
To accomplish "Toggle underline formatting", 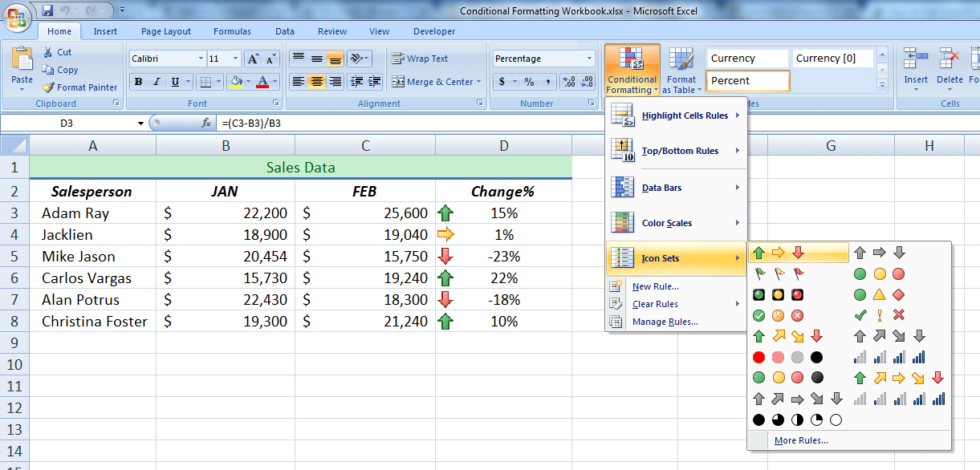I will [174, 83].
